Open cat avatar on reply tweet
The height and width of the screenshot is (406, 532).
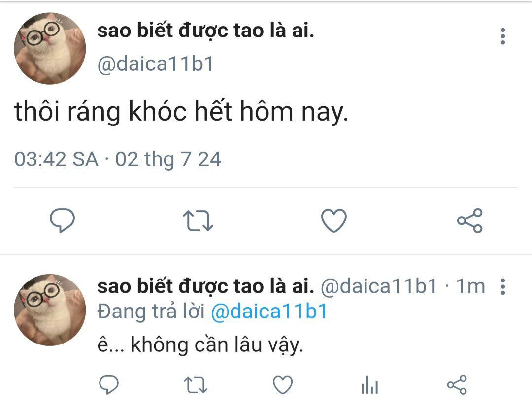(x=50, y=310)
